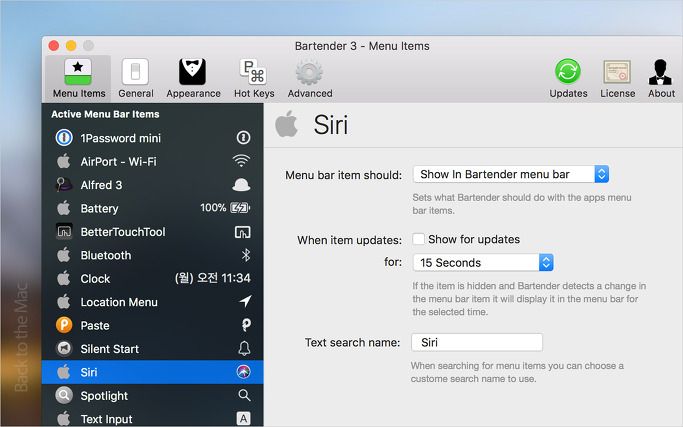Select Alfred 3 menu item

[152, 185]
